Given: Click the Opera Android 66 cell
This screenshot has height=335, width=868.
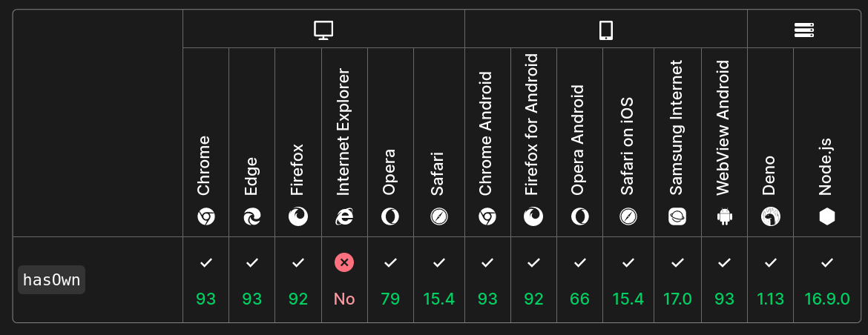Looking at the screenshot, I should tap(580, 280).
